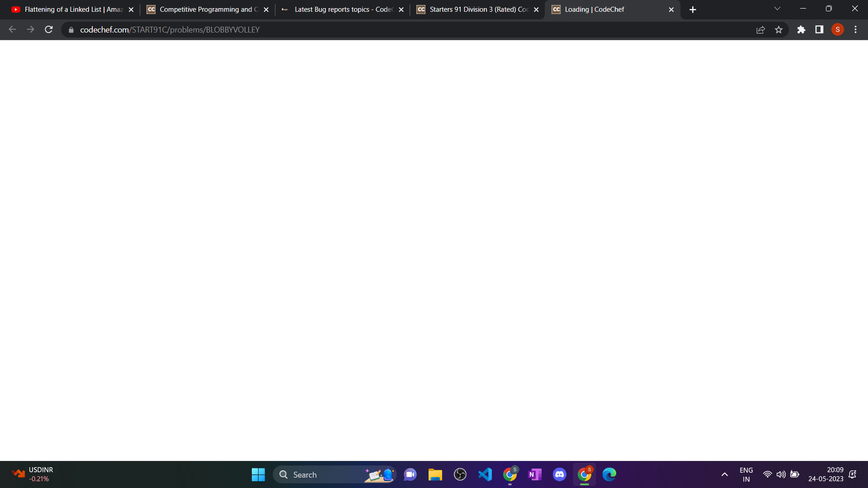Reload the CodeChef page
The width and height of the screenshot is (868, 488).
pos(49,30)
